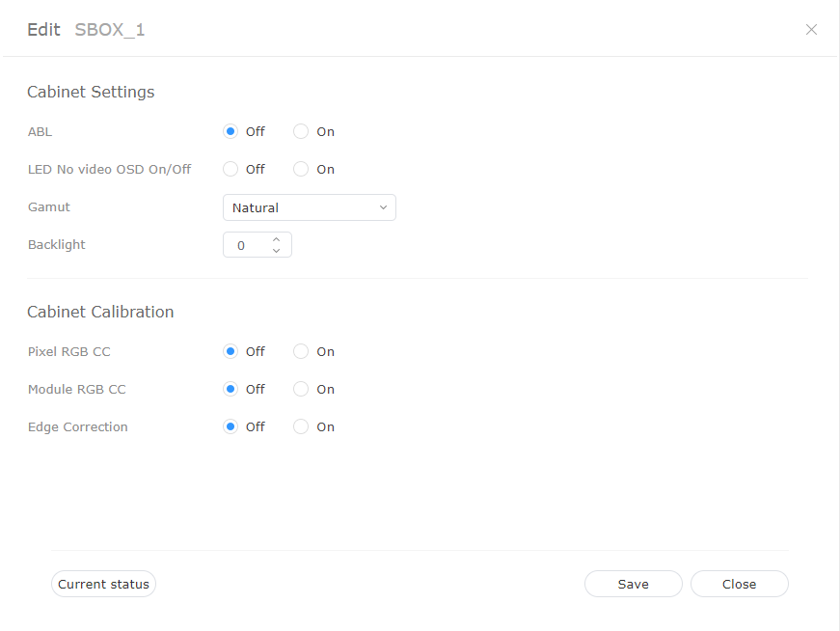Close the Edit SBOX_1 dialog with X
The image size is (840, 631).
811,30
